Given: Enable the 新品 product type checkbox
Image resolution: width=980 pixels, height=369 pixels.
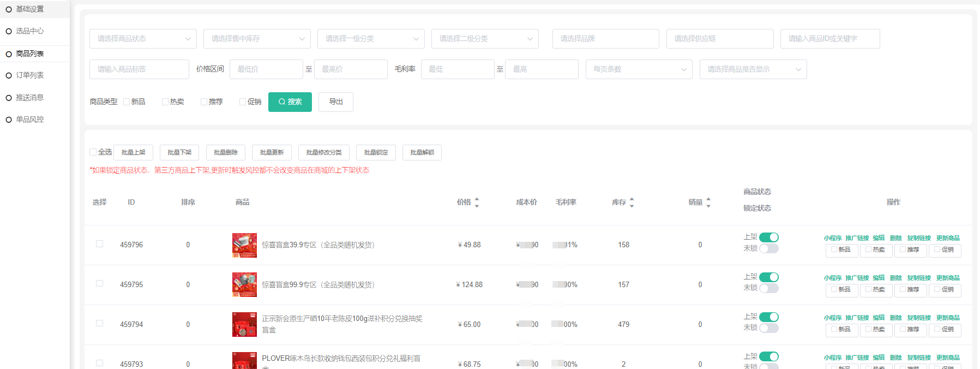Looking at the screenshot, I should pyautogui.click(x=127, y=102).
